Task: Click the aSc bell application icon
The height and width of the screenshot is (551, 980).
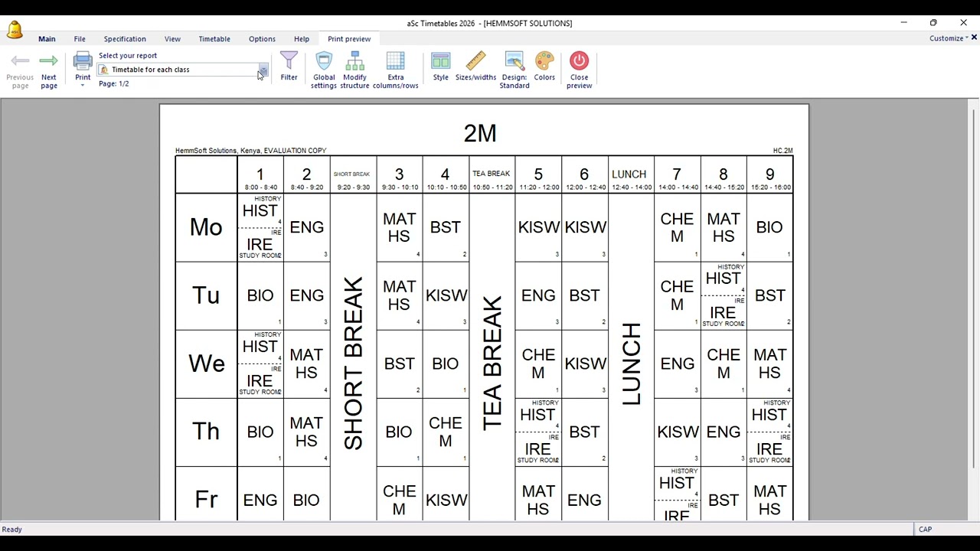Action: pos(15,30)
